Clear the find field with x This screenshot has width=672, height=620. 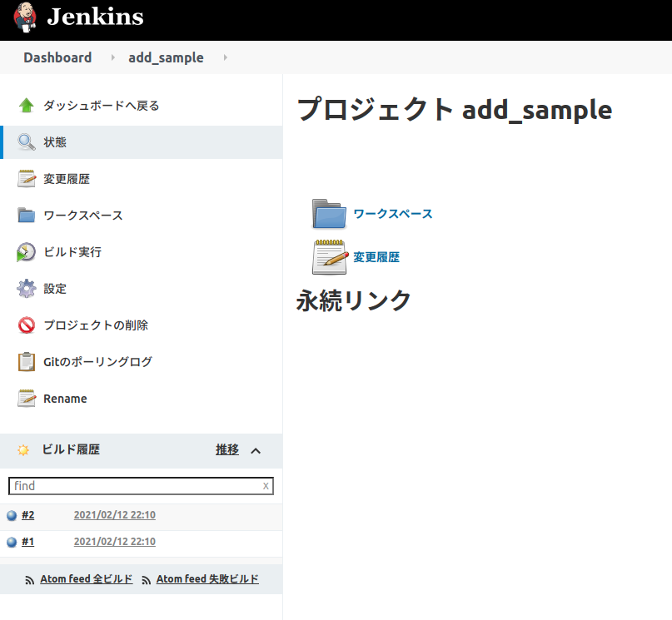[x=266, y=486]
